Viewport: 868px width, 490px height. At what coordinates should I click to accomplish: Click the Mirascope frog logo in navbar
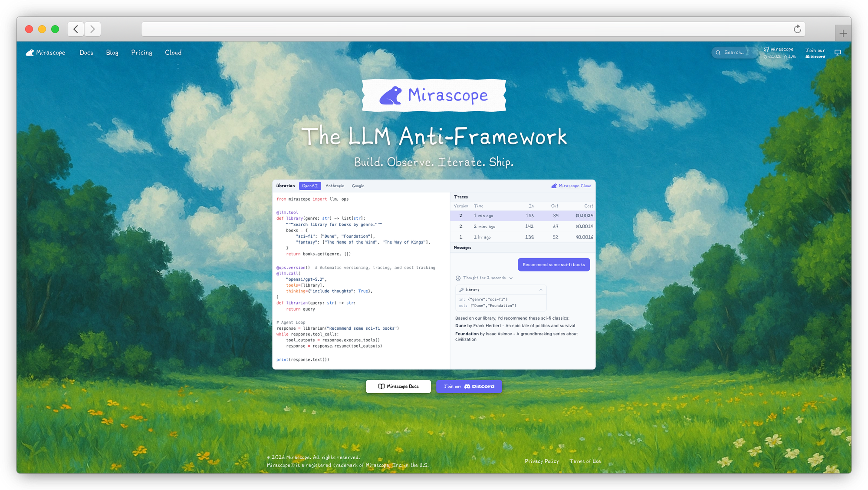tap(30, 53)
